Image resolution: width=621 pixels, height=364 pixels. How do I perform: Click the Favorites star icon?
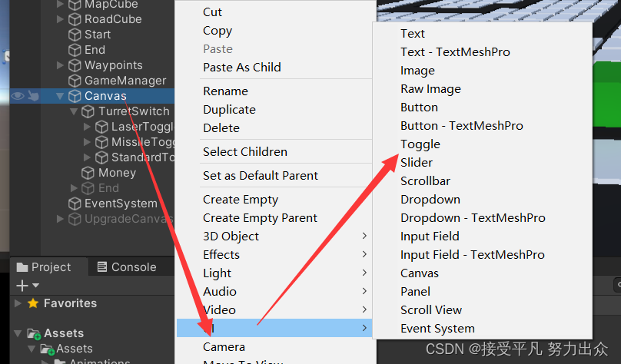[33, 303]
